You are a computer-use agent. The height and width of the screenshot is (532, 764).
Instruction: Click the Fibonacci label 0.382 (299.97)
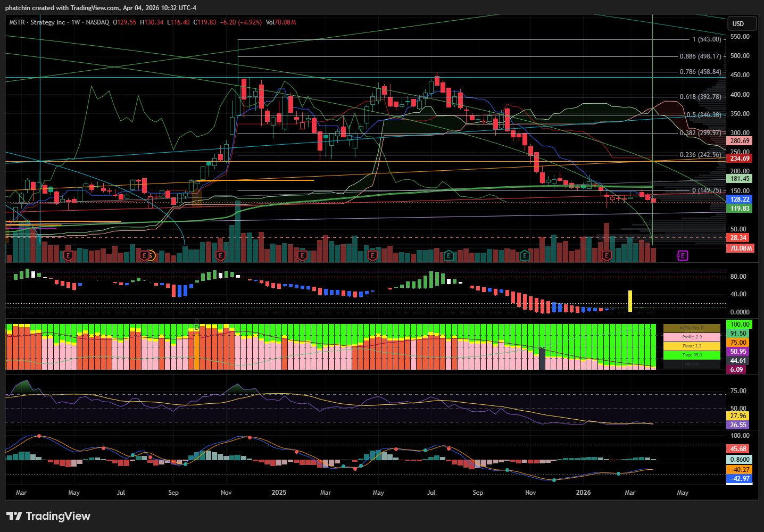point(701,133)
